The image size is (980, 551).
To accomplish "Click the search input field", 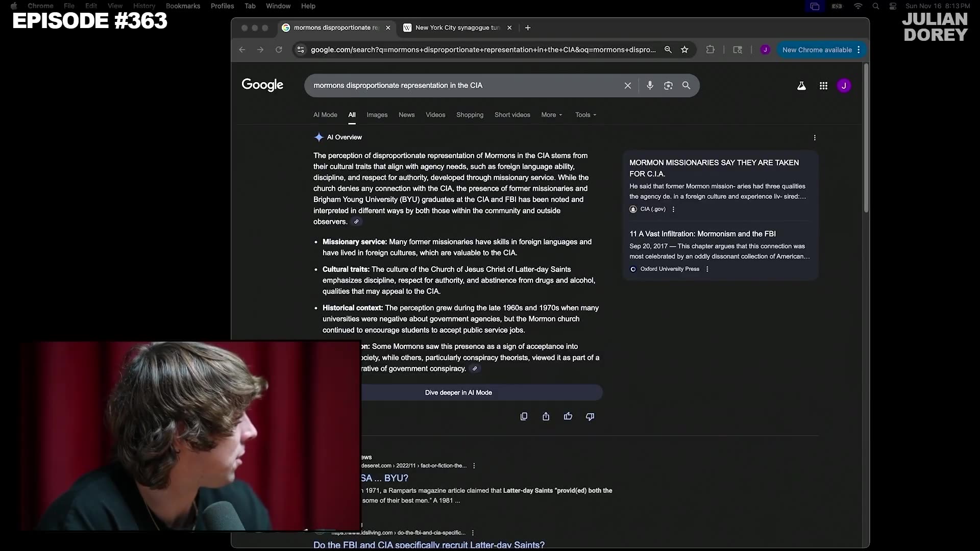I will coord(459,86).
